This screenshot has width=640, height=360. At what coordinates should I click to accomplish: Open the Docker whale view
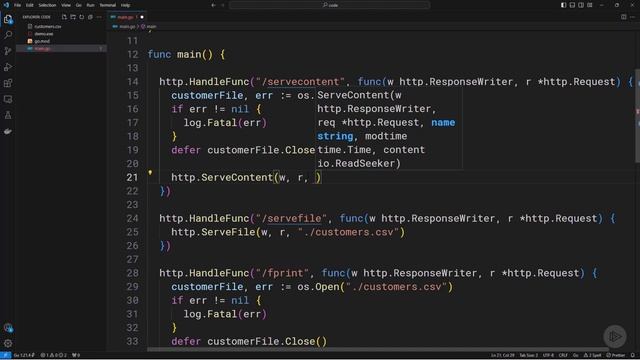pyautogui.click(x=8, y=131)
